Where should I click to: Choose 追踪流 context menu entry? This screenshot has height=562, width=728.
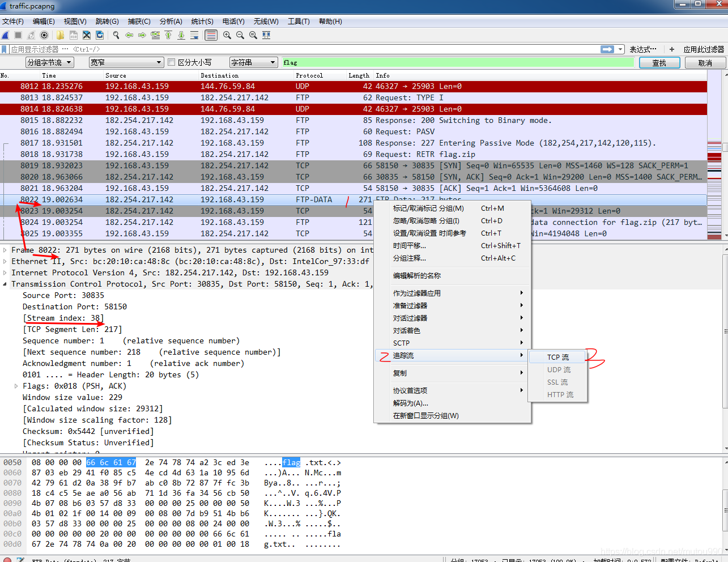453,355
